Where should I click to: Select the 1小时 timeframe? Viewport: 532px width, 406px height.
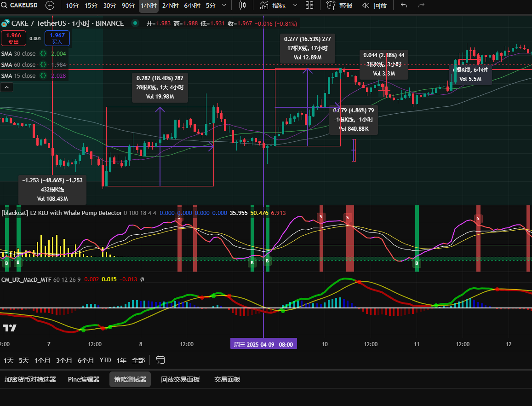click(149, 6)
